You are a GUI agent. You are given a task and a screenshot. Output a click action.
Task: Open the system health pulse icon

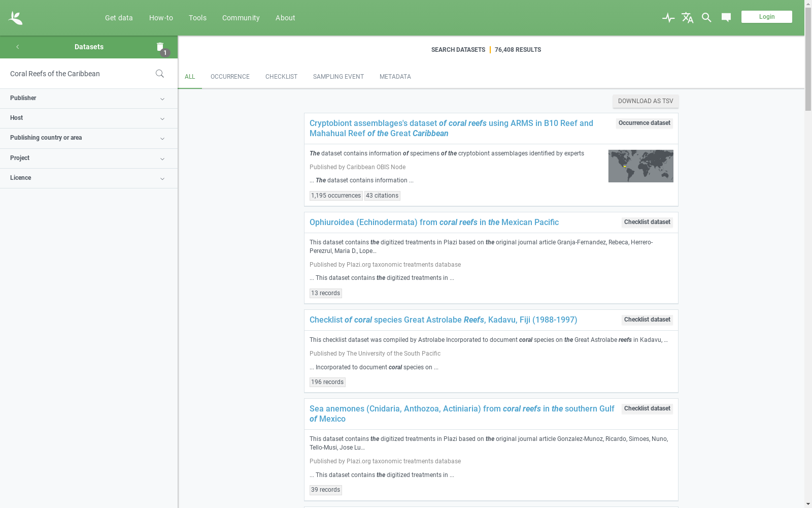tap(668, 18)
